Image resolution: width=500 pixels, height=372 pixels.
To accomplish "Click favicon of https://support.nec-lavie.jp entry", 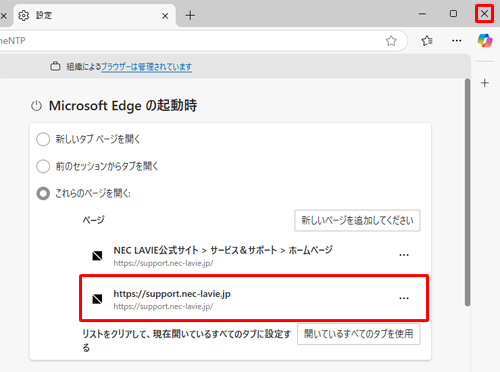I will click(97, 299).
